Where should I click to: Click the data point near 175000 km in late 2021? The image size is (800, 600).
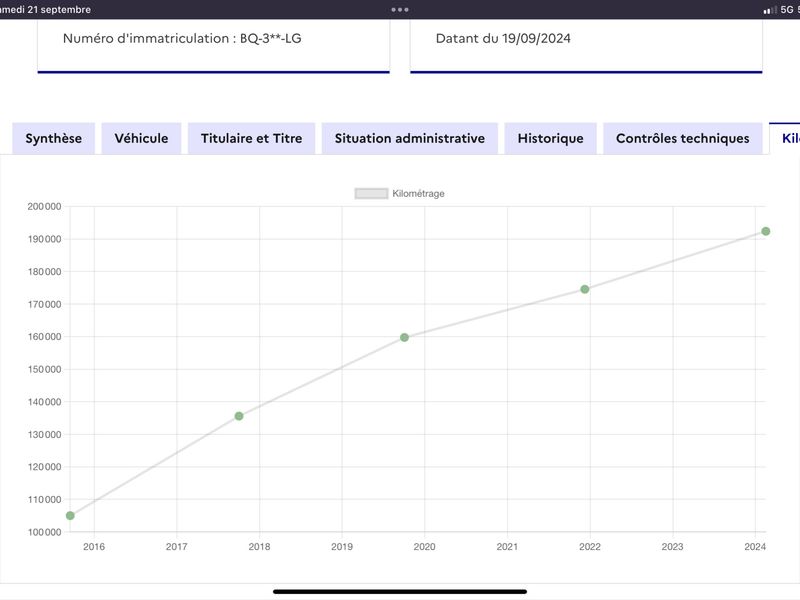point(585,289)
